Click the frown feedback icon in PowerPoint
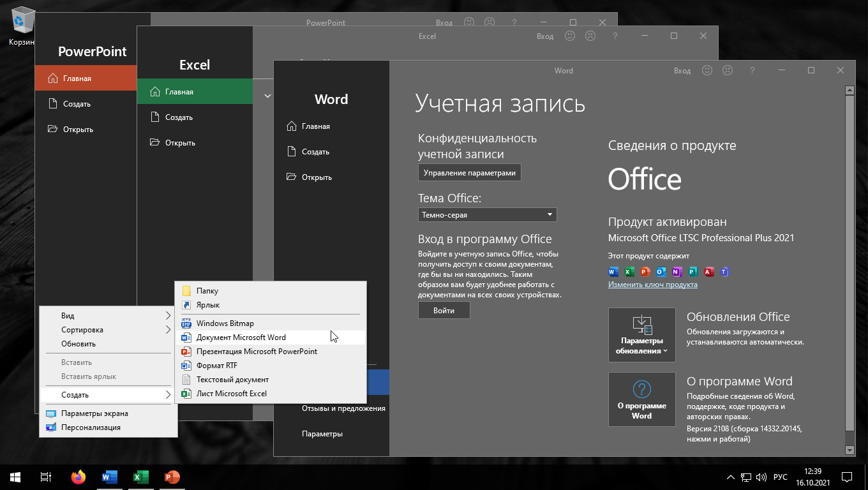 coord(489,22)
